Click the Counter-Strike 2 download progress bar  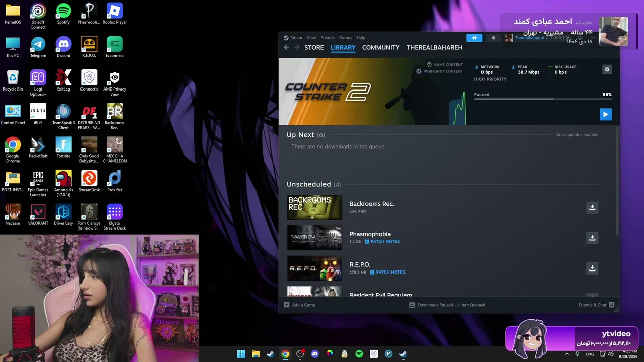coord(543,99)
